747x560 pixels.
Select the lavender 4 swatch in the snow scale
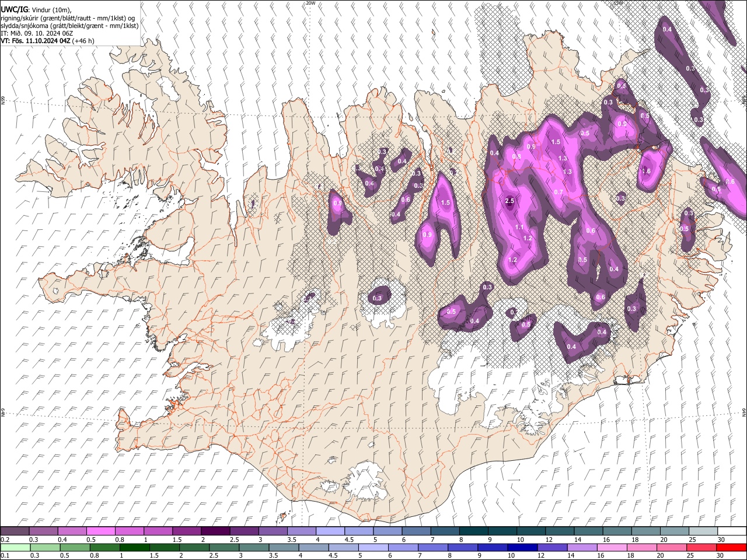point(330,531)
